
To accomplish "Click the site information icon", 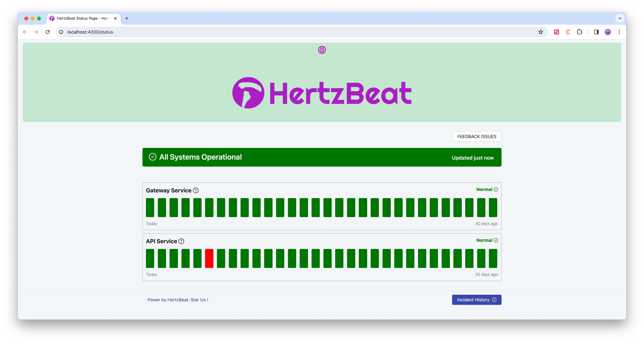I will click(x=61, y=32).
